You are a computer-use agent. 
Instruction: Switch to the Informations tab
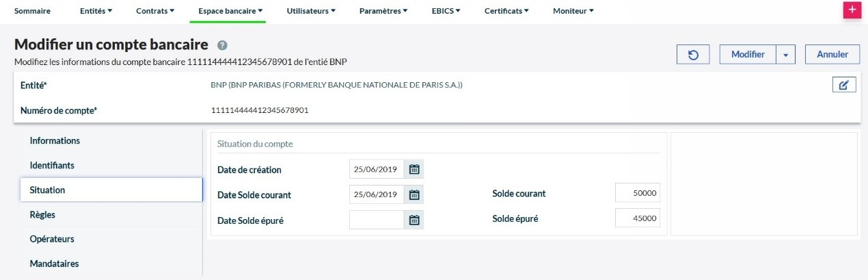[55, 140]
